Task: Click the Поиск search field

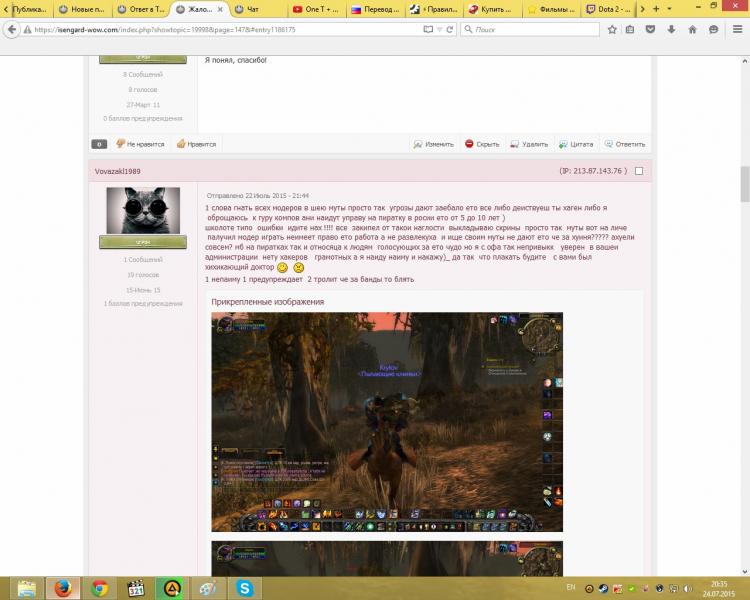Action: click(x=530, y=30)
